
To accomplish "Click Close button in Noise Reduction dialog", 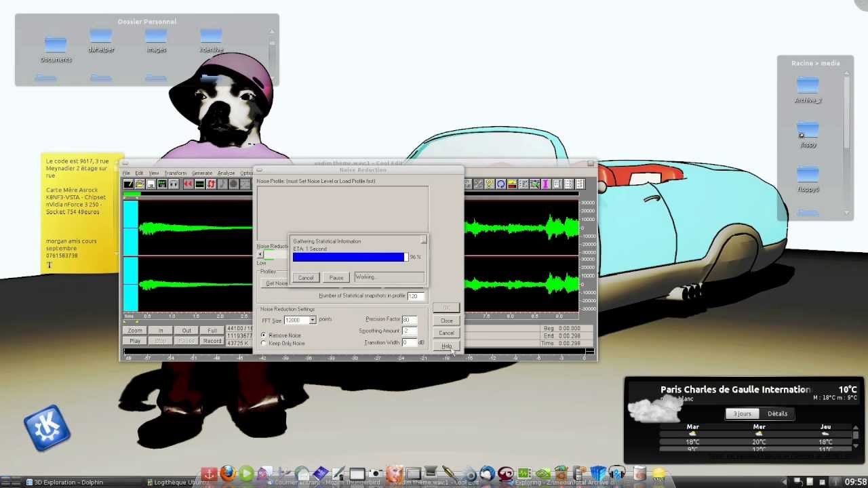I will tap(446, 321).
